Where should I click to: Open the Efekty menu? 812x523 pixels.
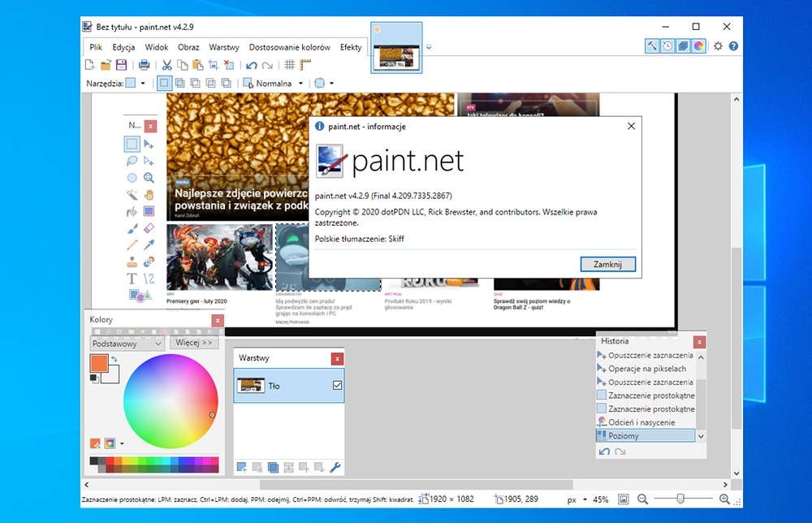351,47
